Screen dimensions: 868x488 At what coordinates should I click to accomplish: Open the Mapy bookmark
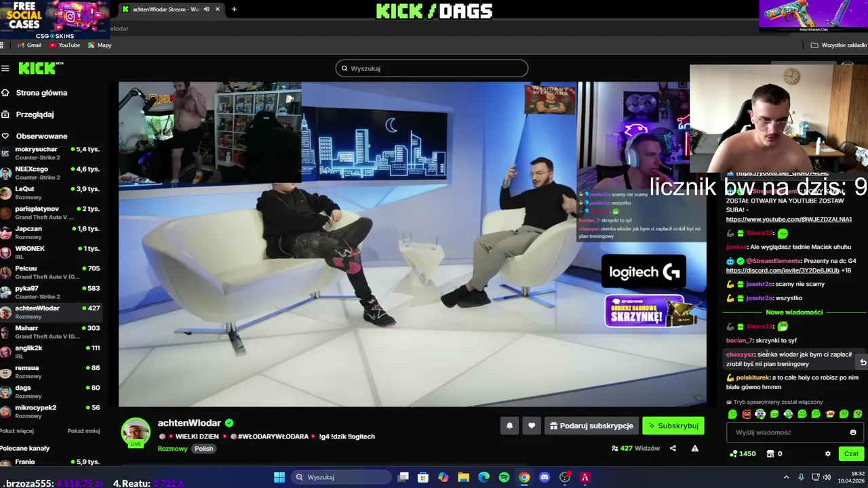100,45
